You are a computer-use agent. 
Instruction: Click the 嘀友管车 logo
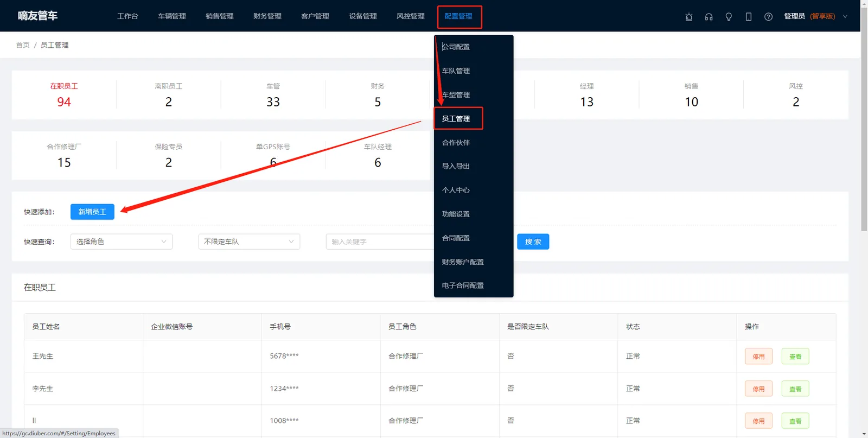pos(37,16)
